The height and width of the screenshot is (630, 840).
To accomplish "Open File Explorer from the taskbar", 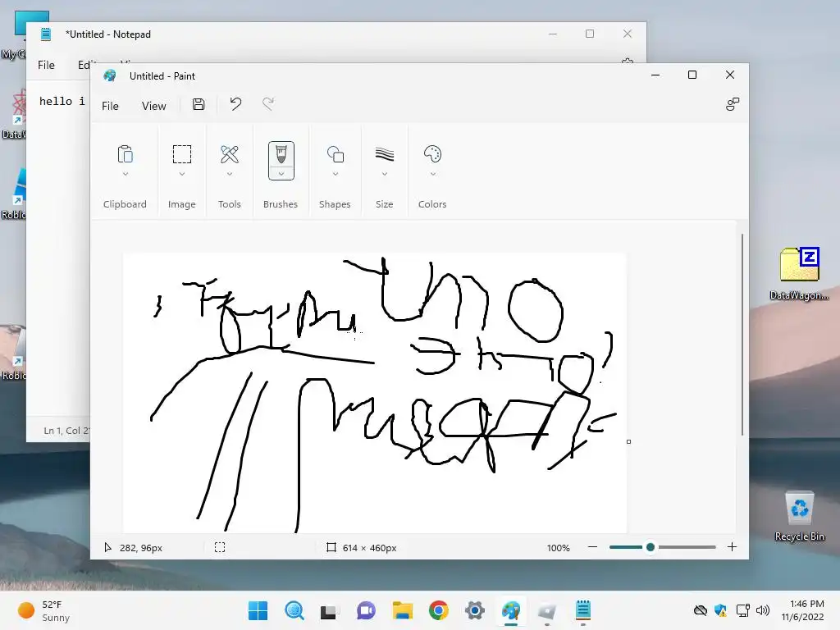I will point(402,610).
